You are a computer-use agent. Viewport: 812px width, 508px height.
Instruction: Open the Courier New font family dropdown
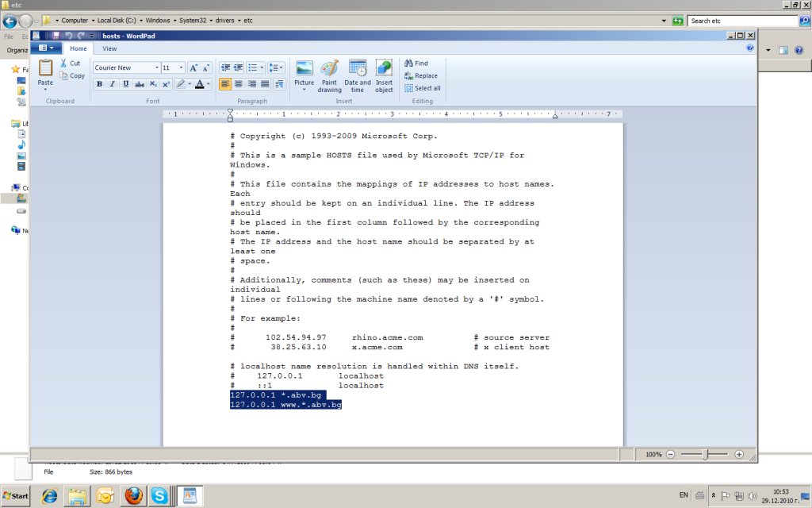coord(156,68)
